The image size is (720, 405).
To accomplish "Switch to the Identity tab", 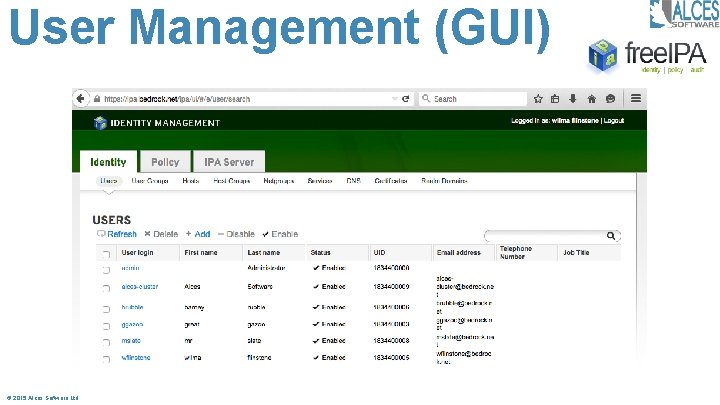I will point(108,162).
